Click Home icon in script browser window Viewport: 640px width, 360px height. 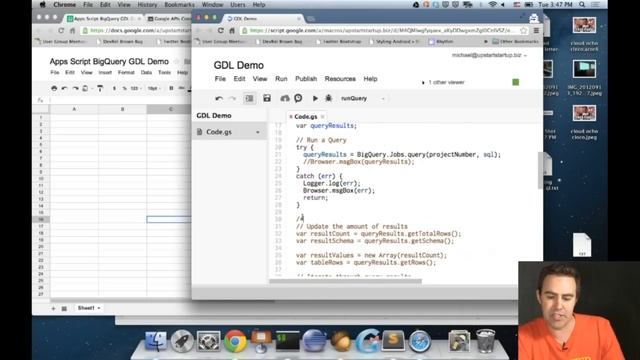(x=232, y=31)
